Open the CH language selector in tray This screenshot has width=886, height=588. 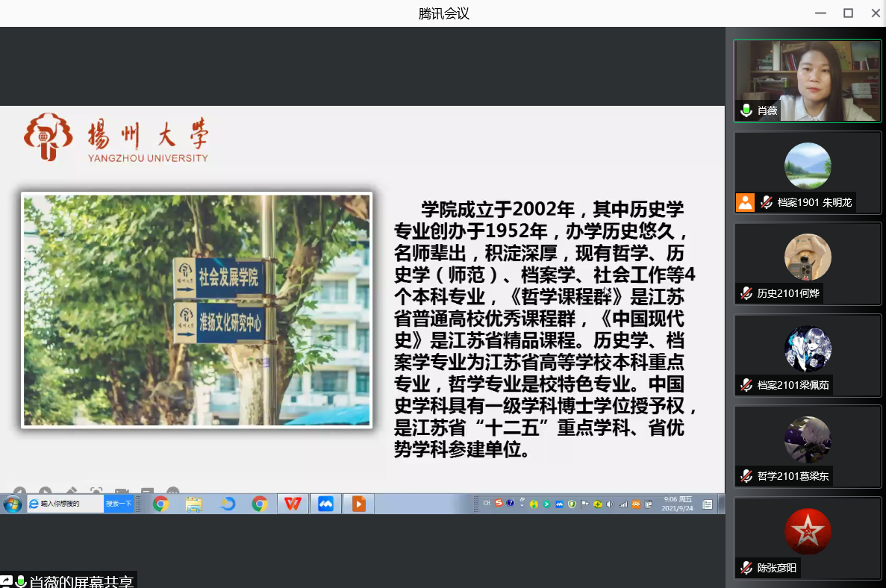(x=487, y=504)
